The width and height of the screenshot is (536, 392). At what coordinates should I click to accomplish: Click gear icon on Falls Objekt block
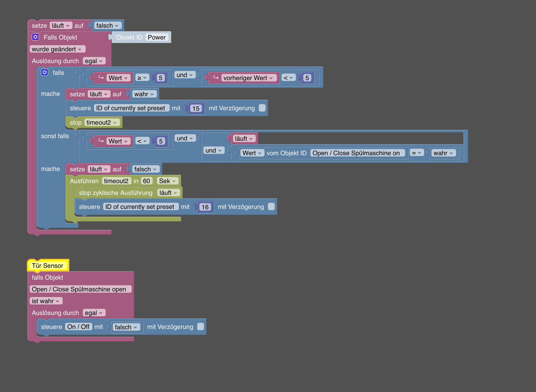pyautogui.click(x=35, y=37)
